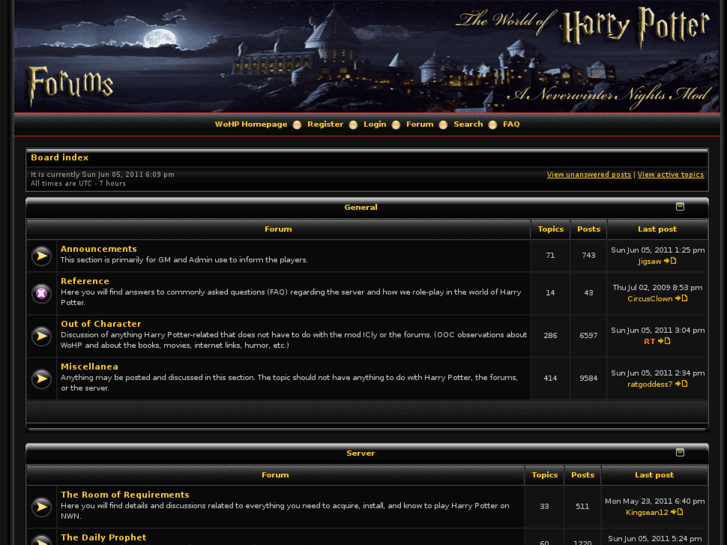Open the Miscellanea forum
The width and height of the screenshot is (727, 545).
pos(89,366)
